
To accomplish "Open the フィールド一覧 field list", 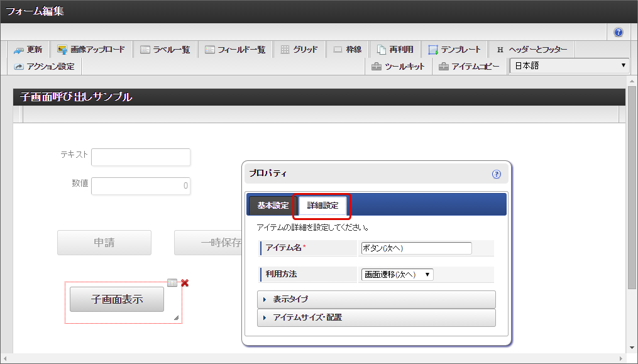I will 235,50.
